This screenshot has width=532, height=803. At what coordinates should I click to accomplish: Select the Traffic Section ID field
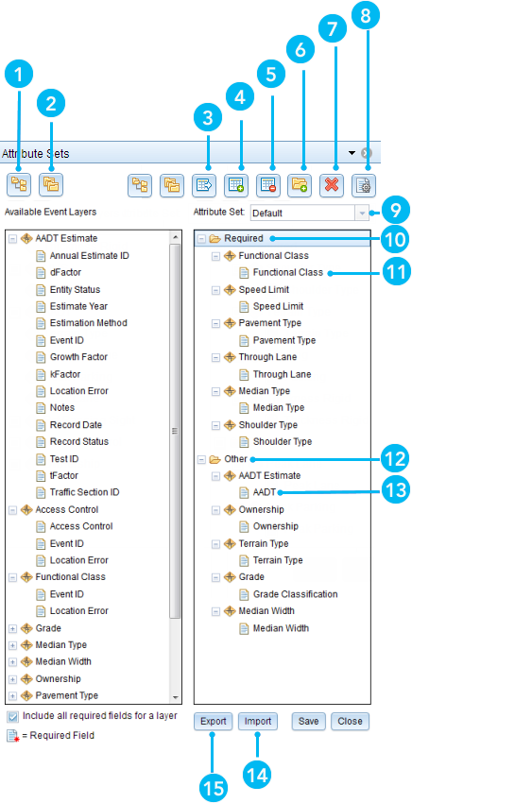click(x=84, y=492)
